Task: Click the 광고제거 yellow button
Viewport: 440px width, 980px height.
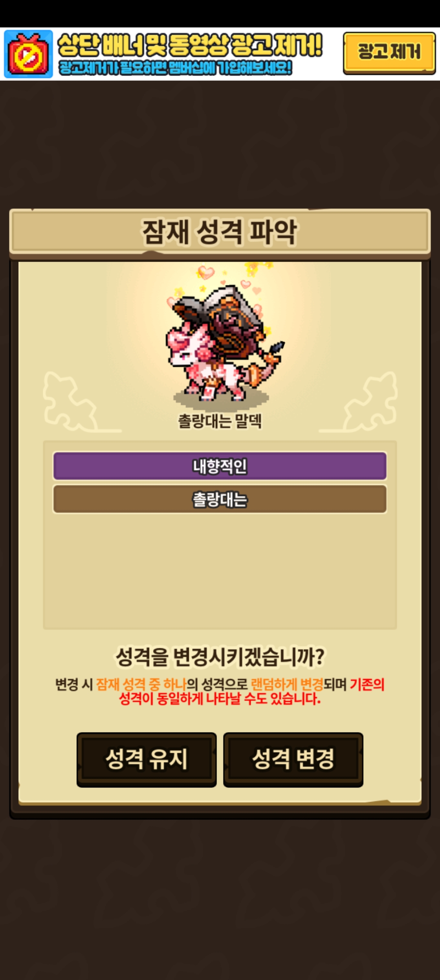Action: pyautogui.click(x=389, y=53)
